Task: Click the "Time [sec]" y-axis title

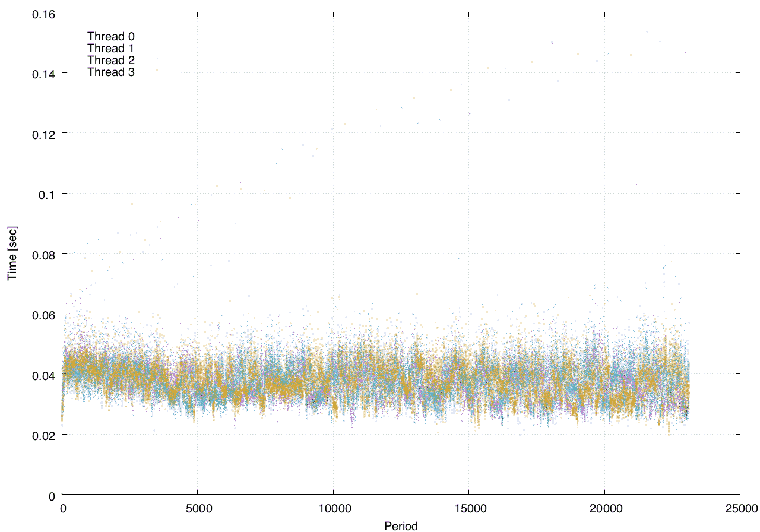Action: (12, 254)
